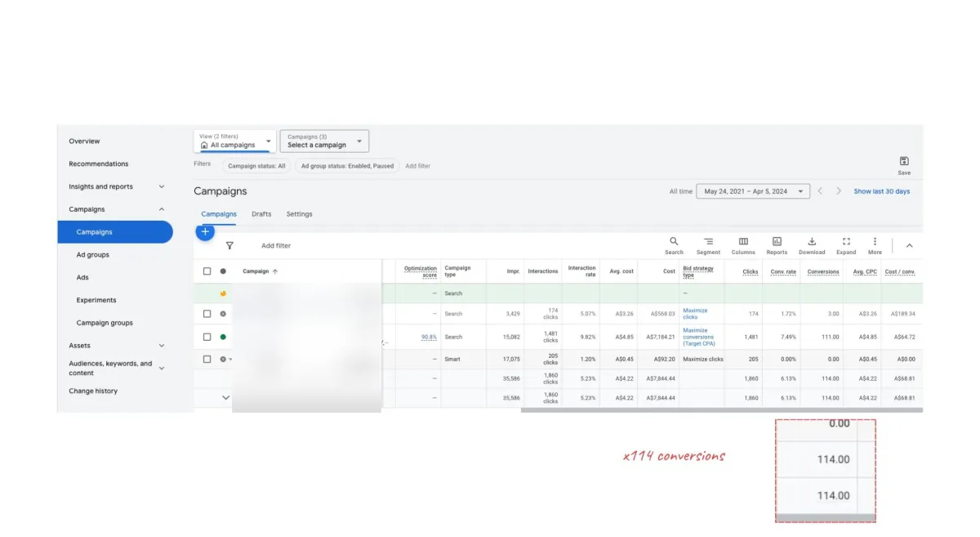Tick the select-all checkbox in table header

pyautogui.click(x=207, y=271)
